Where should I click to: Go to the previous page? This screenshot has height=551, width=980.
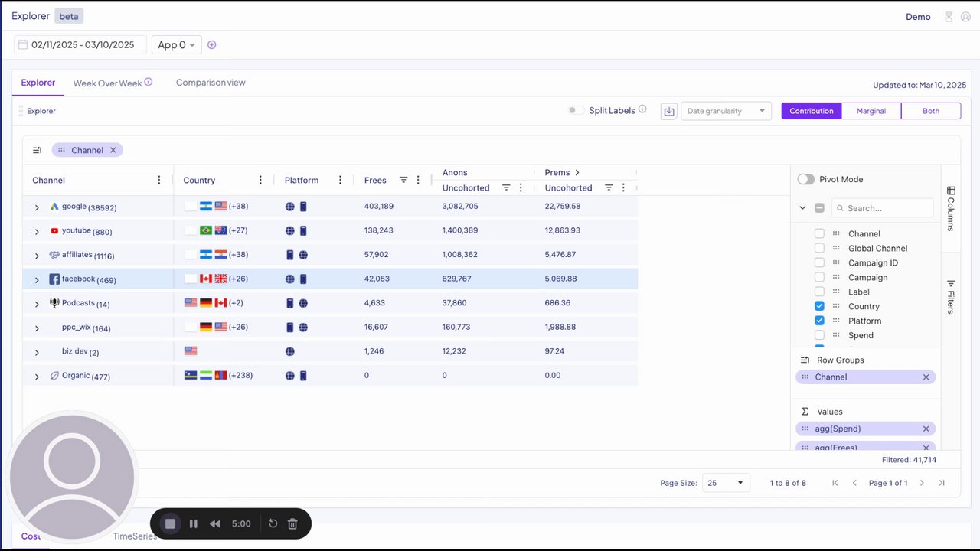tap(854, 483)
